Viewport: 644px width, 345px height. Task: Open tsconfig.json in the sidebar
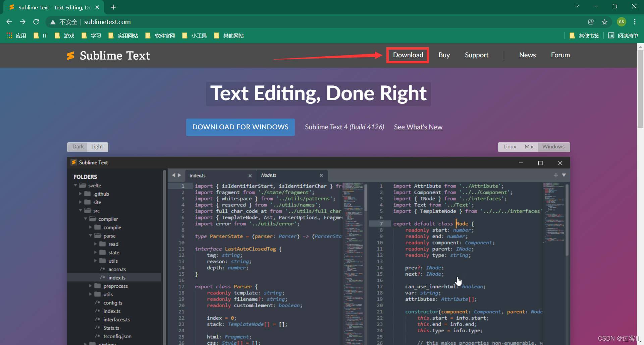(117, 336)
